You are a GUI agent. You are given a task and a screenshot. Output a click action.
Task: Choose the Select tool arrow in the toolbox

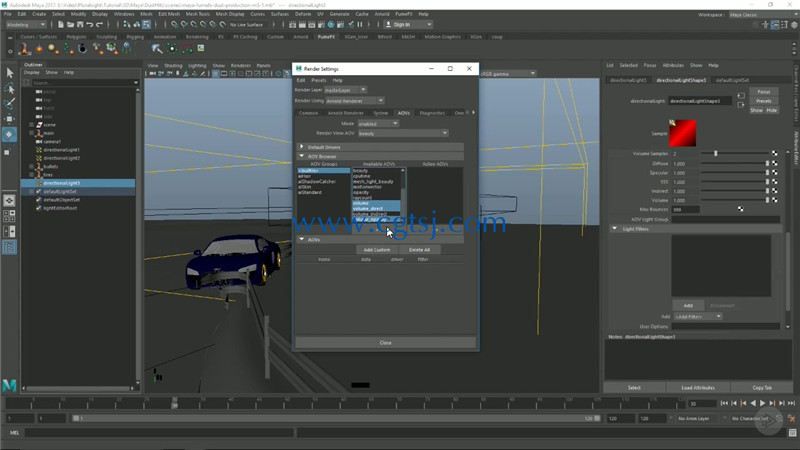click(10, 72)
